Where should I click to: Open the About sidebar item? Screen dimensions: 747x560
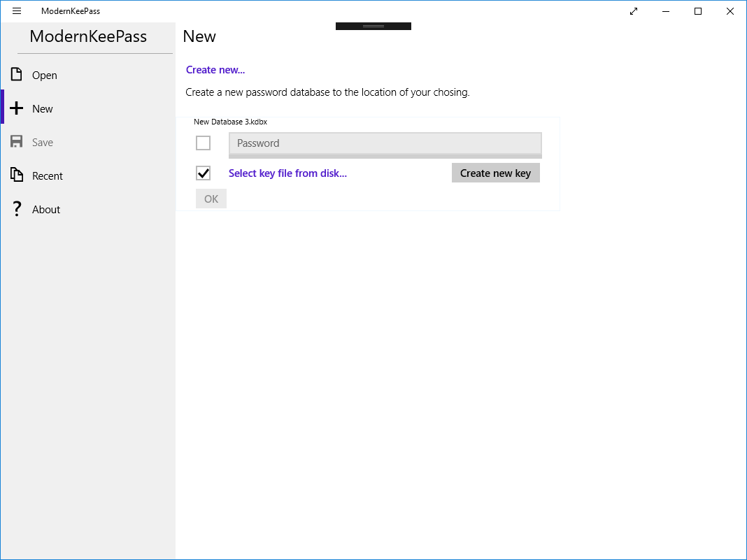click(x=46, y=209)
